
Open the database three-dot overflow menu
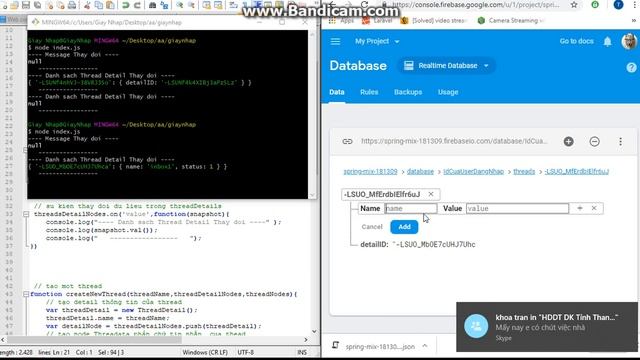point(620,141)
